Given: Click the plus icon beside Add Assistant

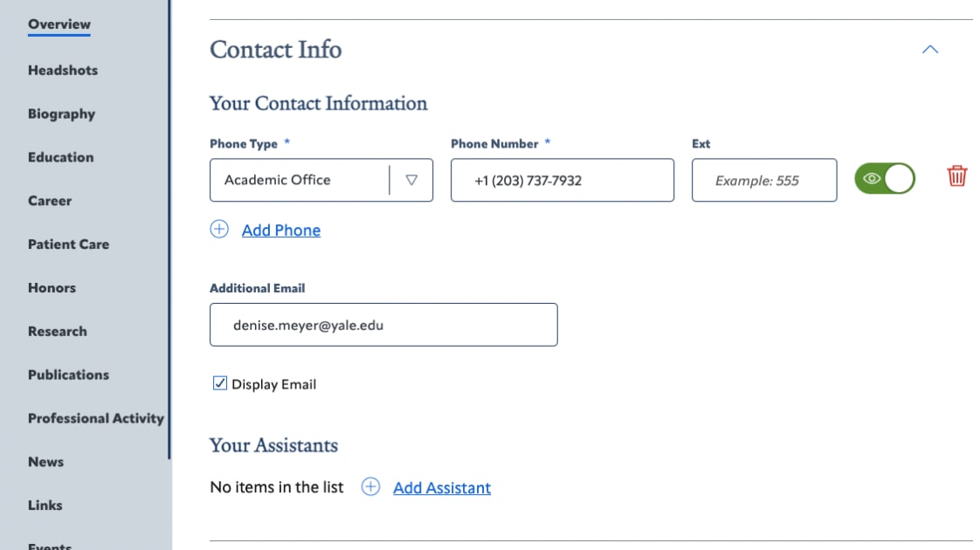Looking at the screenshot, I should click(x=371, y=486).
